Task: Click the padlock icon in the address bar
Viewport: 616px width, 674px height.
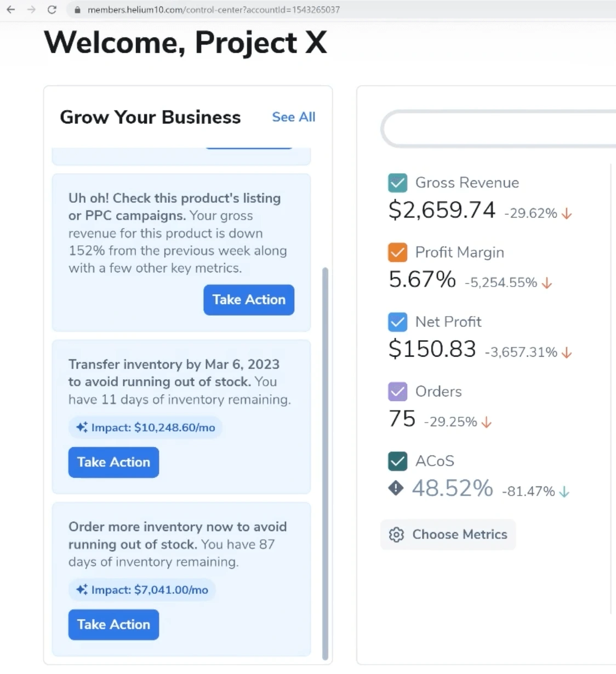Action: [x=77, y=9]
